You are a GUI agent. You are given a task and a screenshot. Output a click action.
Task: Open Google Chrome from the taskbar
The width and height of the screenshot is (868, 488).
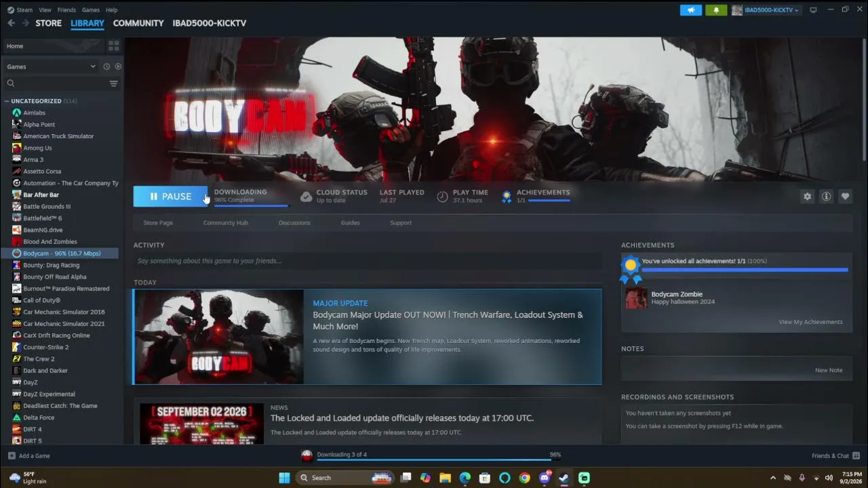(x=524, y=478)
